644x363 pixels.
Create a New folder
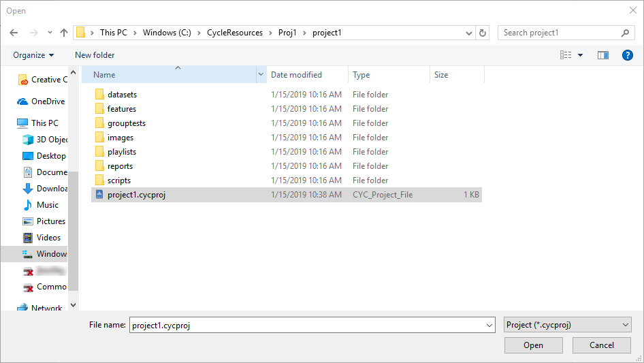(x=95, y=55)
